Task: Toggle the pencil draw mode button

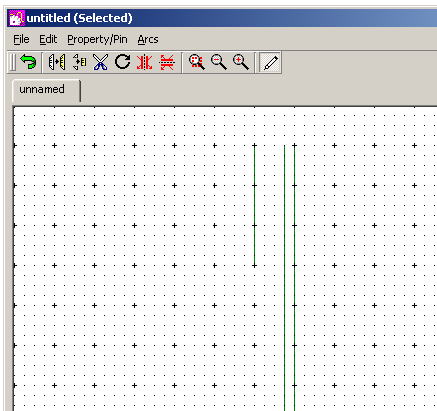Action: [x=270, y=62]
